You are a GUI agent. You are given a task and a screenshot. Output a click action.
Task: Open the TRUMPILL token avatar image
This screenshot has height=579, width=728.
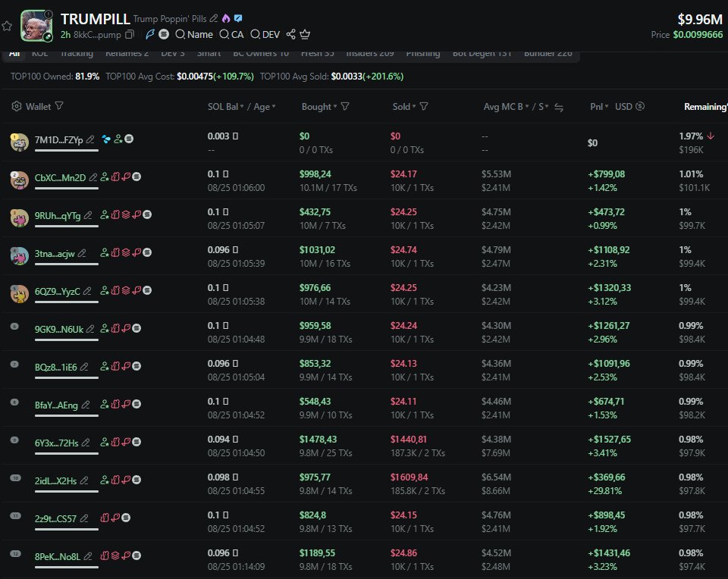click(x=36, y=26)
